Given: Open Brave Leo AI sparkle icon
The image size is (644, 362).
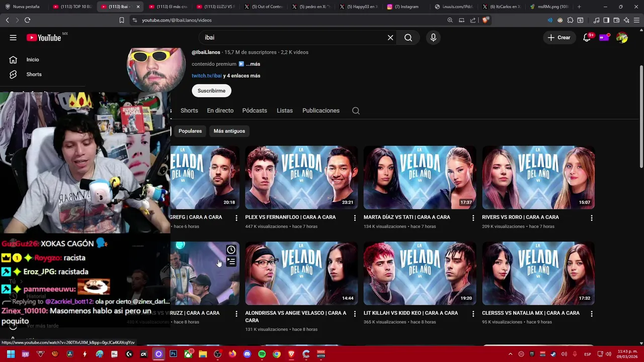Looking at the screenshot, I should point(626,20).
